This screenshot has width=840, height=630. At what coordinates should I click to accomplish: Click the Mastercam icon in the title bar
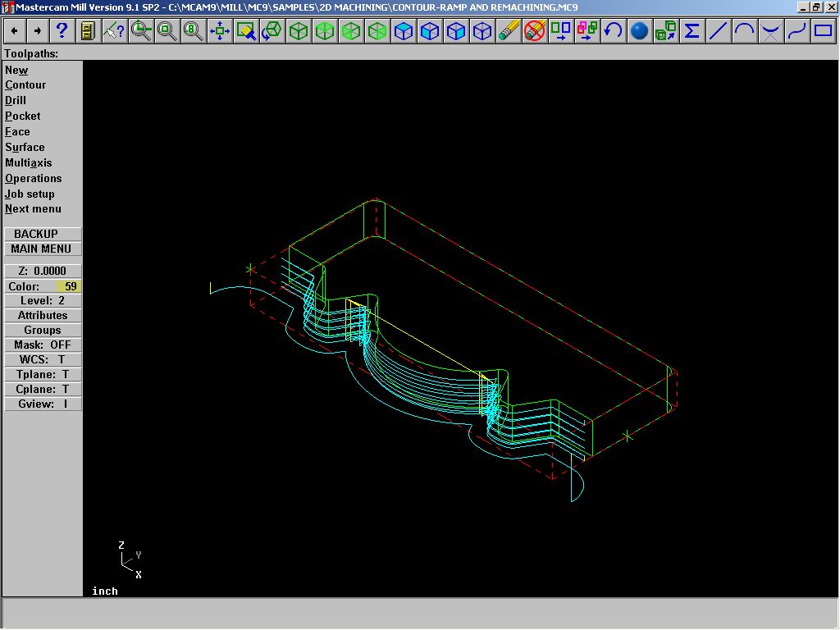click(x=7, y=7)
